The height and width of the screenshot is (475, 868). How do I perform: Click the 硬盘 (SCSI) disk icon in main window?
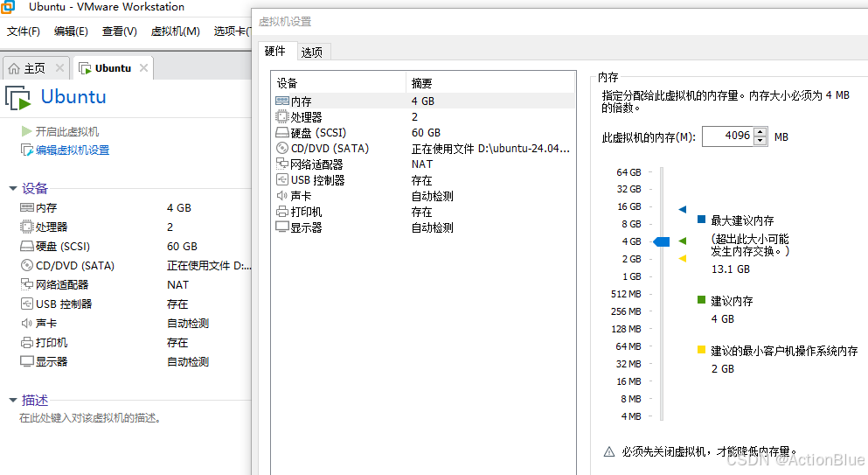[x=26, y=246]
